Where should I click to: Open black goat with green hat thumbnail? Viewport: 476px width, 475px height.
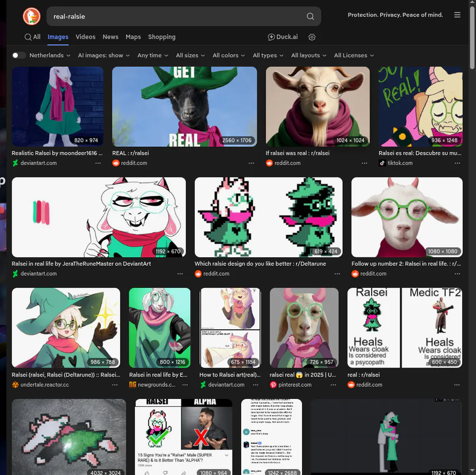[185, 107]
